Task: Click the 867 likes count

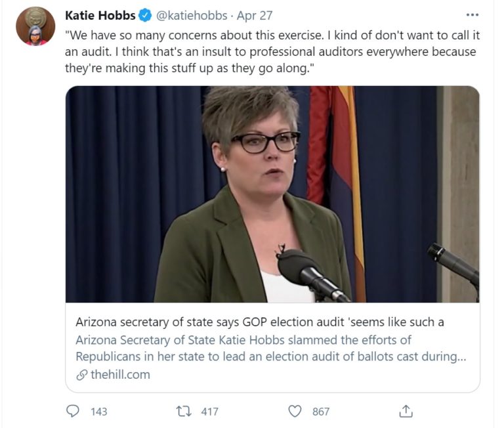Action: pyautogui.click(x=320, y=412)
